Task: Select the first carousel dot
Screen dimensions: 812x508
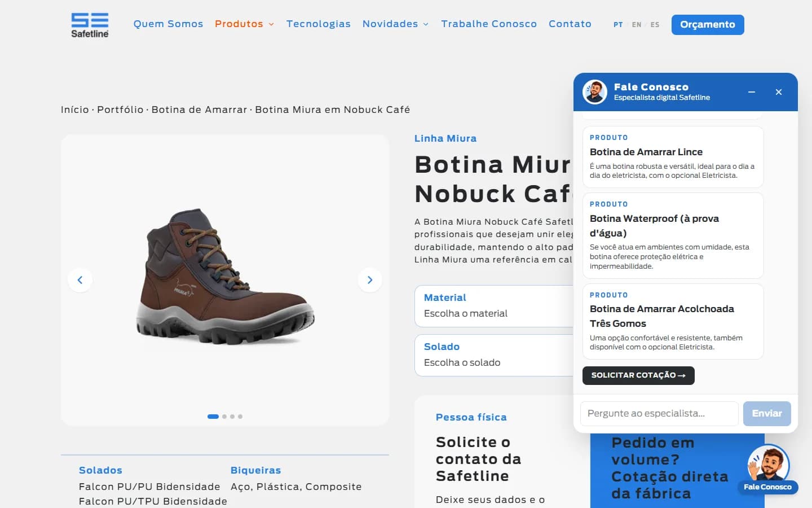Action: (x=213, y=417)
